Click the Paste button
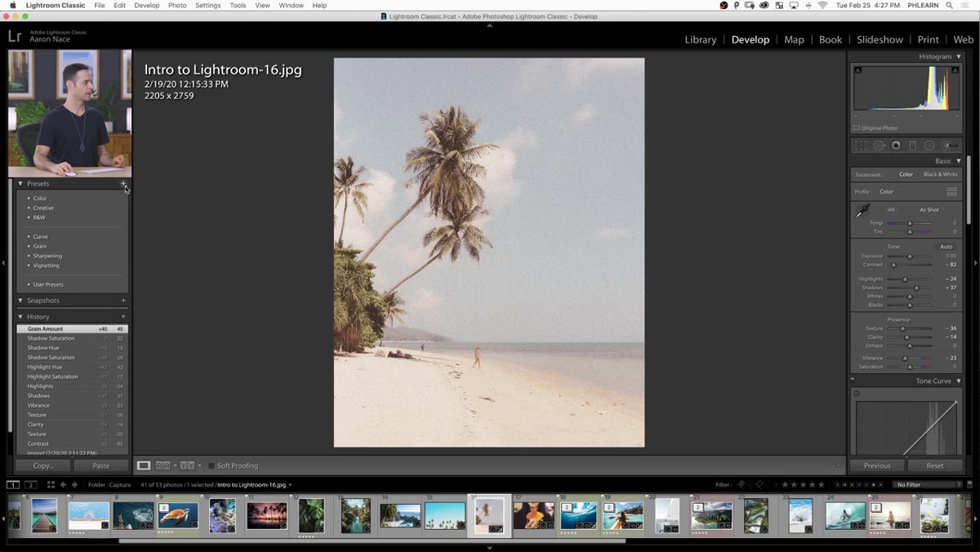Screen dimensions: 980x552 101,465
